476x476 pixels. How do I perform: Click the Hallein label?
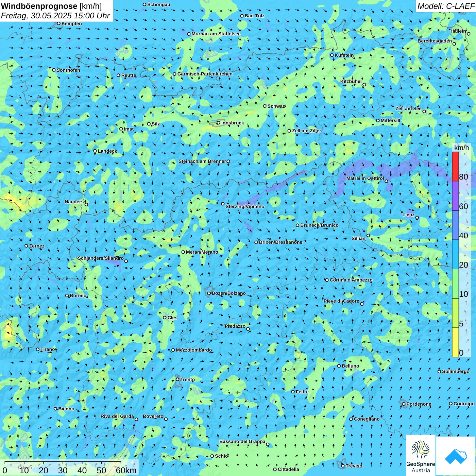[x=458, y=31]
